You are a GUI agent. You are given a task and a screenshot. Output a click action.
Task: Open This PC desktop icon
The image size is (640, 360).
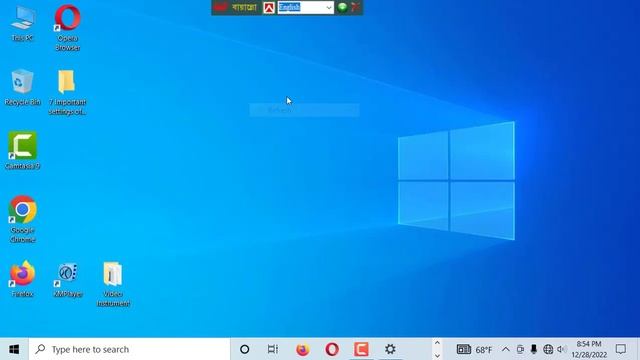pos(22,23)
